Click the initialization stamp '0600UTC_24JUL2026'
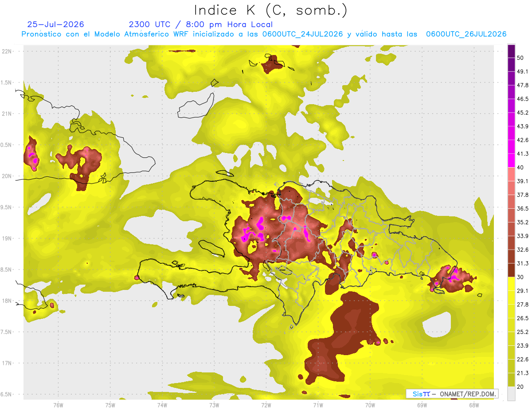This screenshot has height=411, width=532. coord(302,34)
